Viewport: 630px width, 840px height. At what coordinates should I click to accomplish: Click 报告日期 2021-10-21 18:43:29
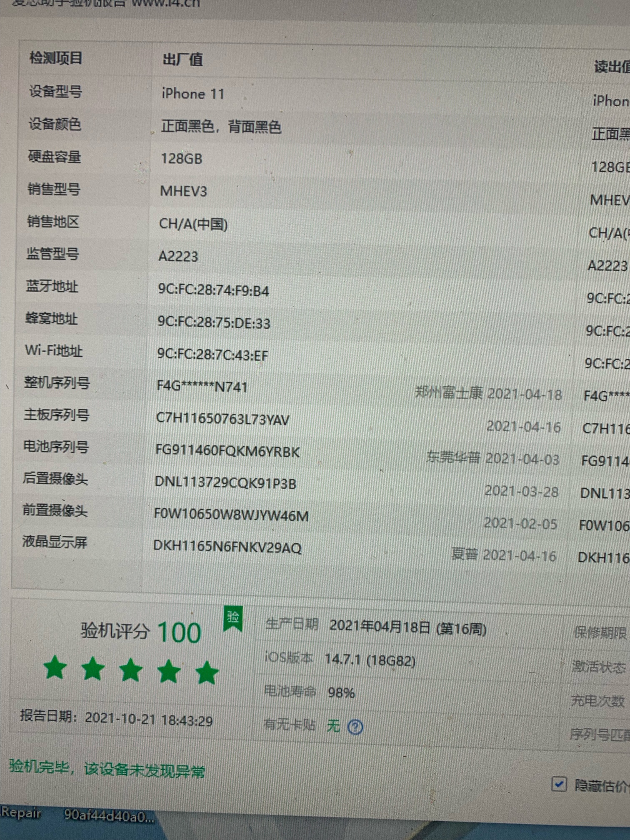click(x=116, y=718)
